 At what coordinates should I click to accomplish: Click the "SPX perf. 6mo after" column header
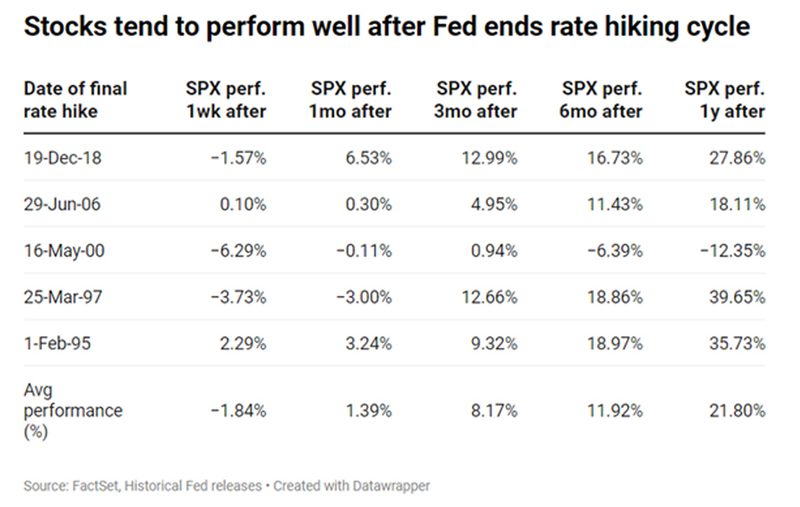click(x=600, y=99)
